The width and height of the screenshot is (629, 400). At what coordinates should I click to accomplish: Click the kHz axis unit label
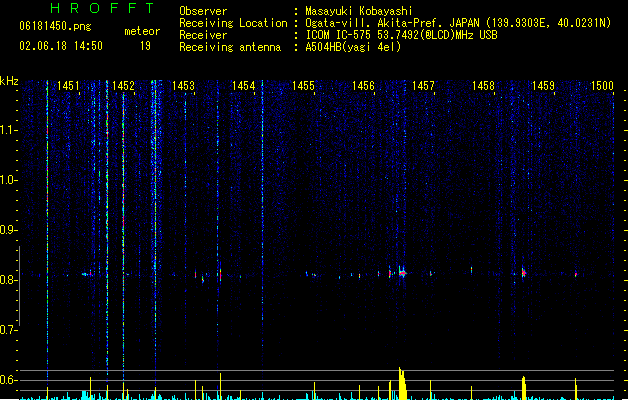tap(9, 81)
